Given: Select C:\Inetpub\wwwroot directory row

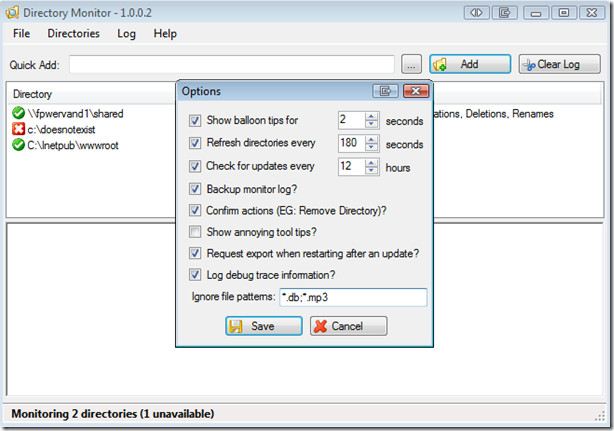Looking at the screenshot, I should 73,145.
